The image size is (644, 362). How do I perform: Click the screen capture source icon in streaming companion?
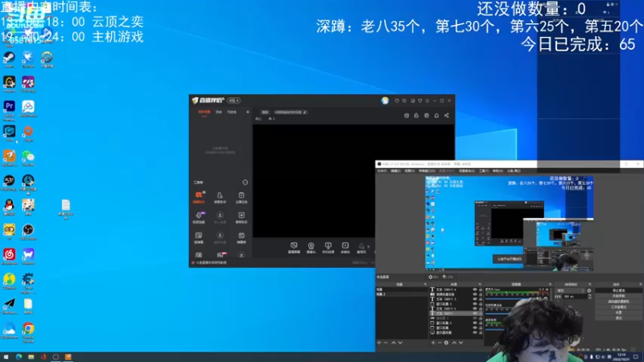294,245
